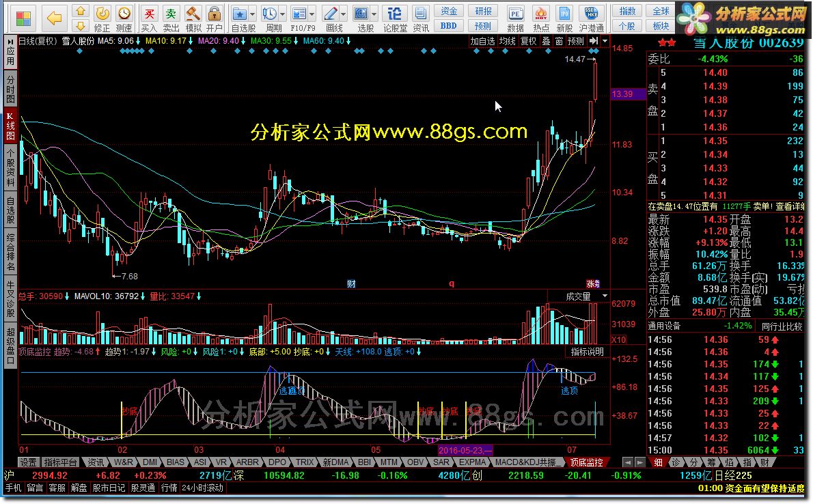
Task: Open the 修正 correction tool
Action: pyautogui.click(x=102, y=18)
